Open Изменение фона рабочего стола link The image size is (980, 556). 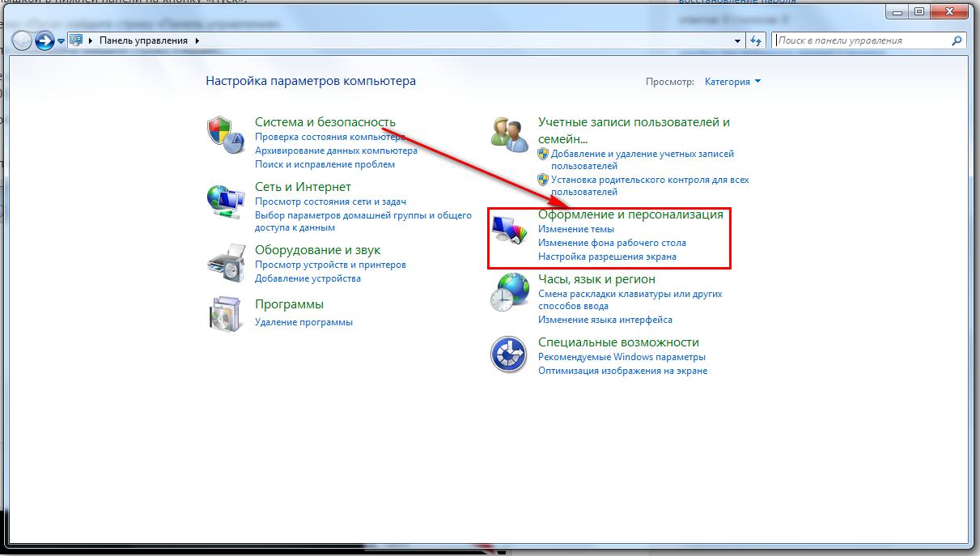point(612,243)
